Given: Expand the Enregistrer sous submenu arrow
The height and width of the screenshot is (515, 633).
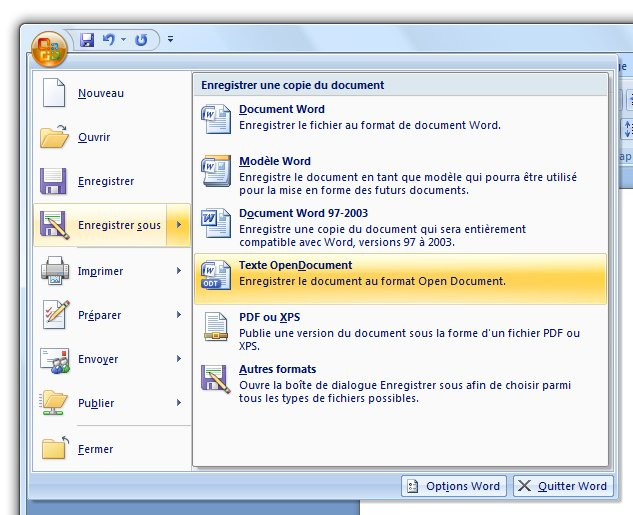Looking at the screenshot, I should [178, 225].
